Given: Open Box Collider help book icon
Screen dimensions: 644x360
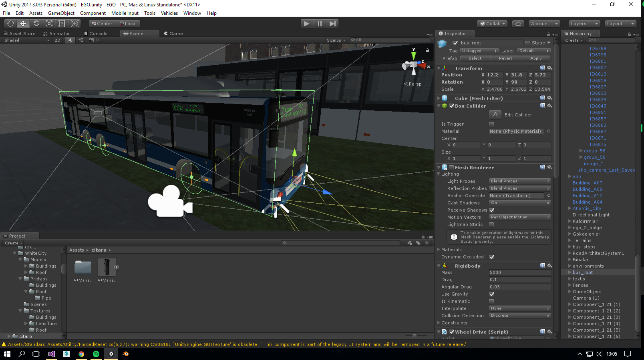Looking at the screenshot, I should (x=543, y=106).
